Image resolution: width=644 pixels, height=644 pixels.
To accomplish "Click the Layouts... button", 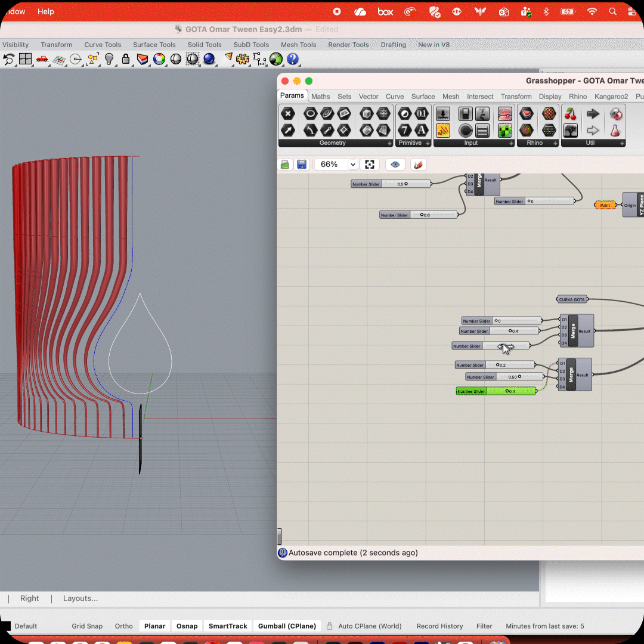I will click(x=80, y=599).
